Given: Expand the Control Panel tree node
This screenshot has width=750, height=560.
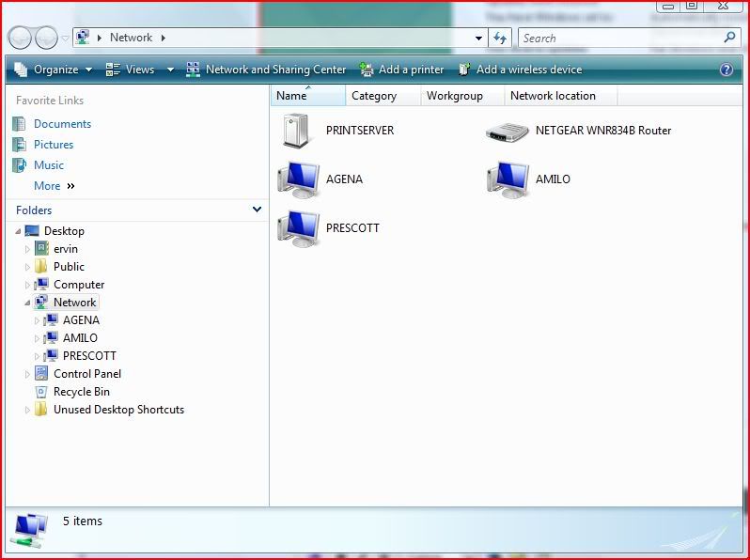Looking at the screenshot, I should pos(27,374).
